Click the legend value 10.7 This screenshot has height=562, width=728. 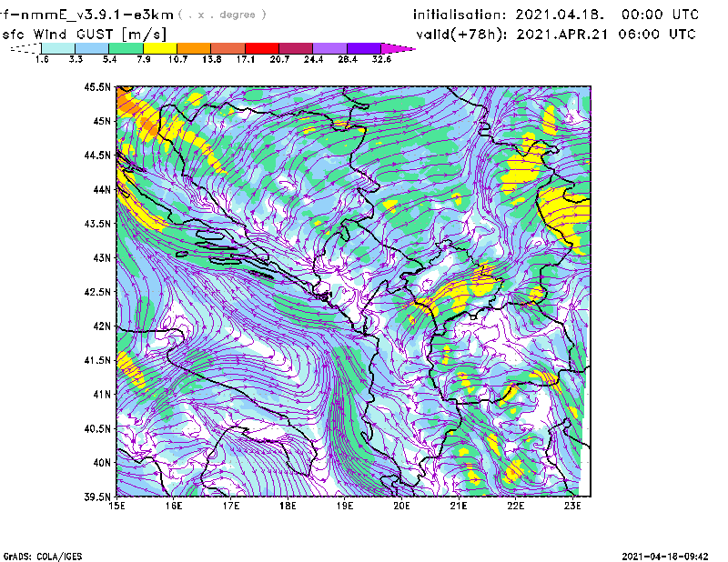[177, 59]
